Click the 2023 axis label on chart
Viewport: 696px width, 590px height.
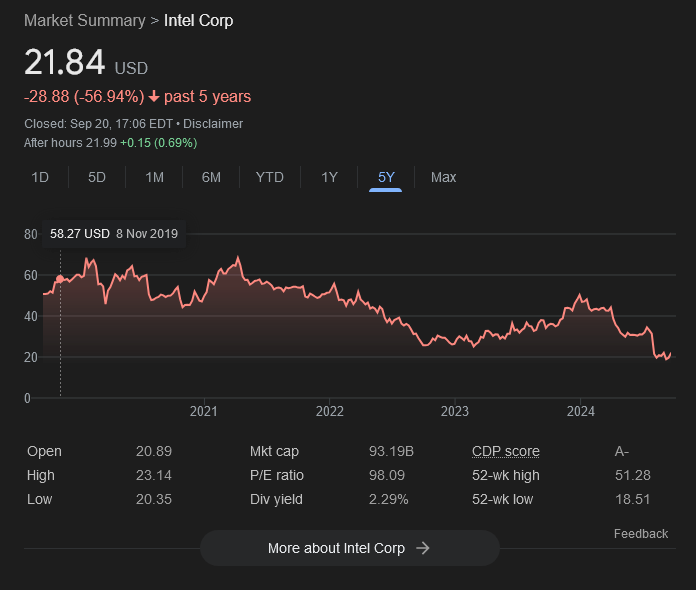tap(455, 411)
